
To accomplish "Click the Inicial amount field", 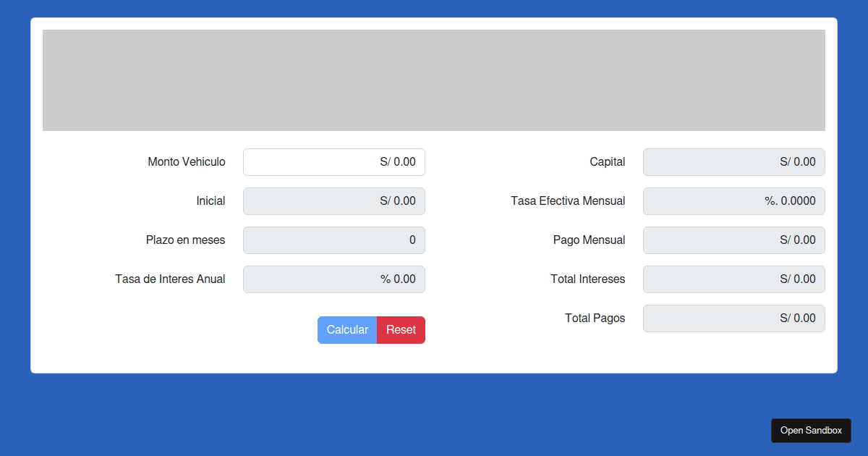I will 333,201.
